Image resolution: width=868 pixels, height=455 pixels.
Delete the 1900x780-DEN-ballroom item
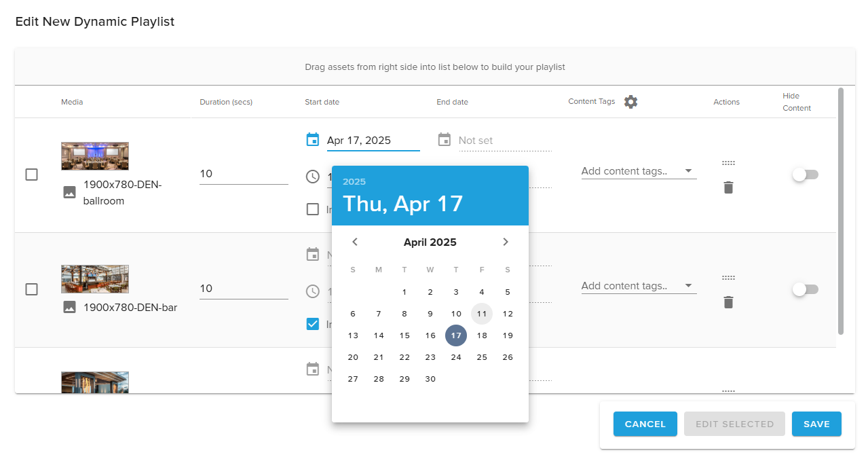point(728,187)
